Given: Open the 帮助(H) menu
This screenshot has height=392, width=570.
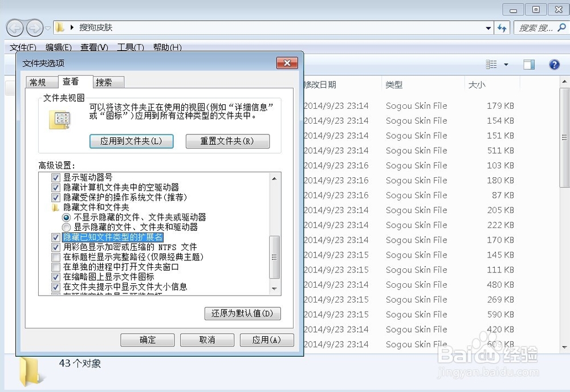Looking at the screenshot, I should tap(167, 47).
